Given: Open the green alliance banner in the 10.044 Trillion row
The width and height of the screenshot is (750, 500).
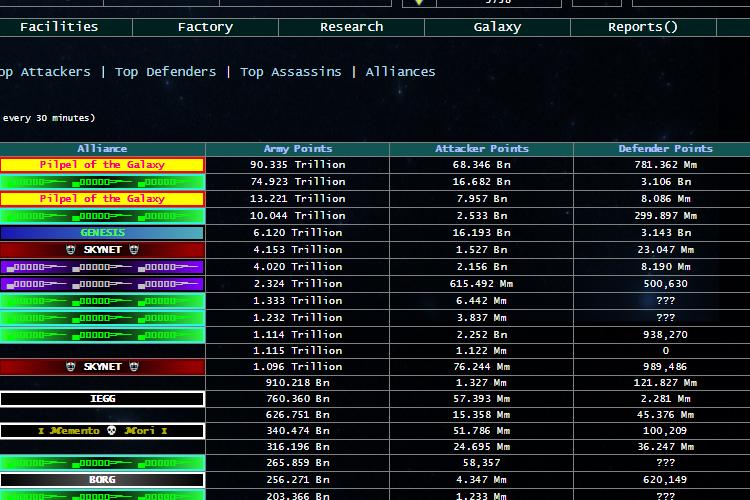Looking at the screenshot, I should pyautogui.click(x=102, y=216).
